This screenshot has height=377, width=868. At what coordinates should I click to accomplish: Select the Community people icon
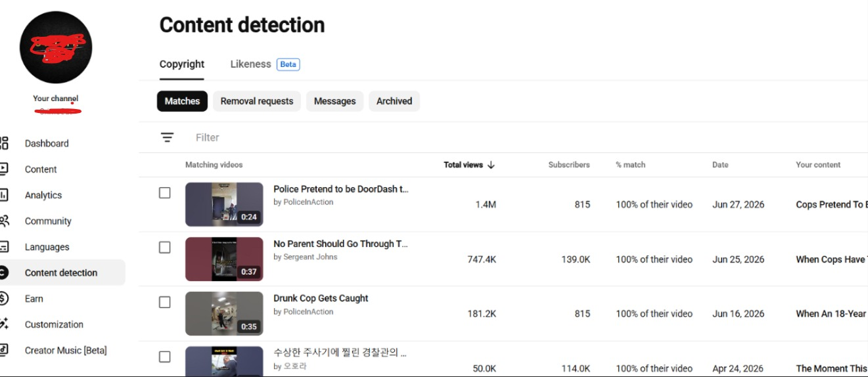[4, 221]
